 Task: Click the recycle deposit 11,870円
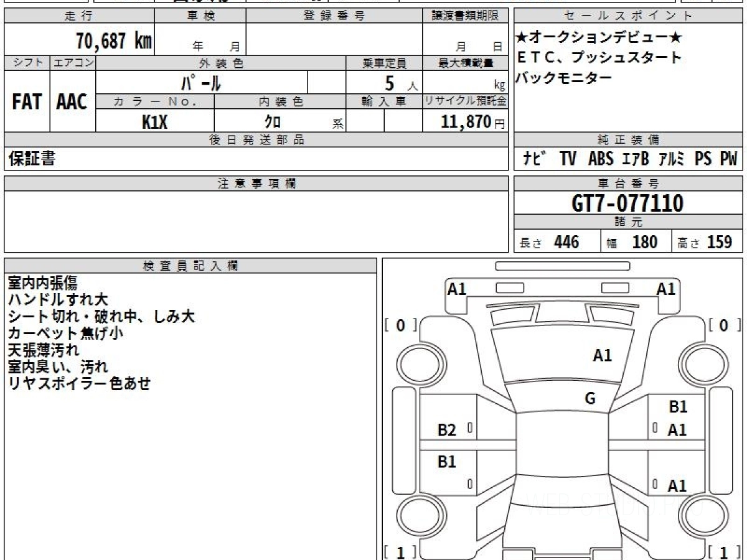(x=473, y=122)
